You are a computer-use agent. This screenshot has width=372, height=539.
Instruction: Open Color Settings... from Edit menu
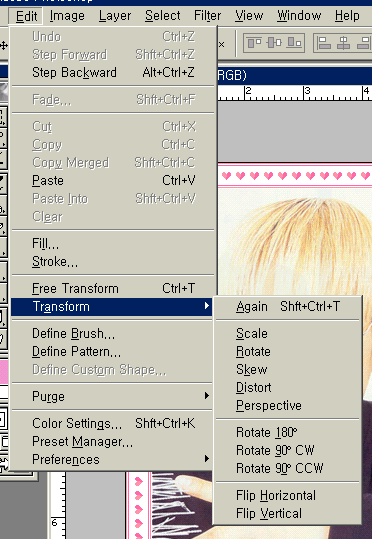pos(113,424)
